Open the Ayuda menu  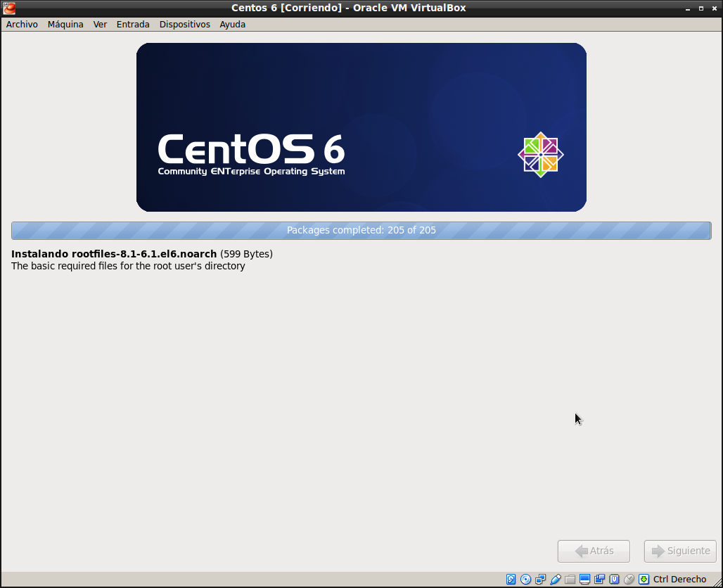click(232, 24)
